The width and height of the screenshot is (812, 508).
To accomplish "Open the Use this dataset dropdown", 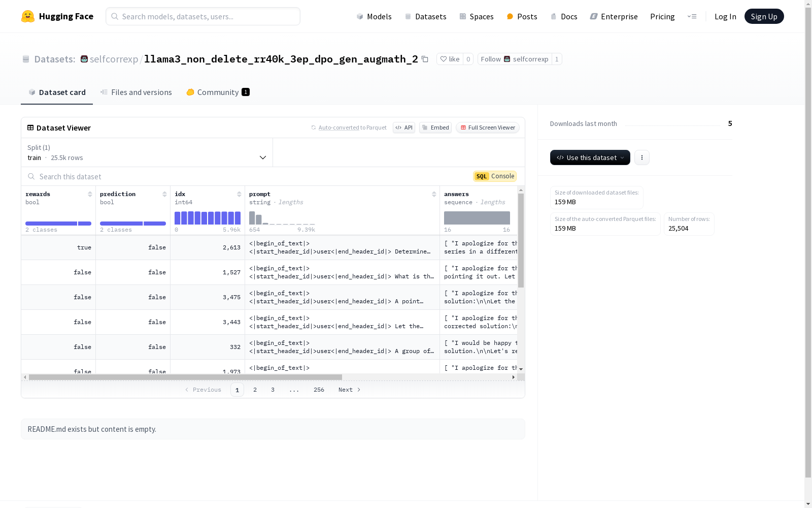I will click(590, 157).
